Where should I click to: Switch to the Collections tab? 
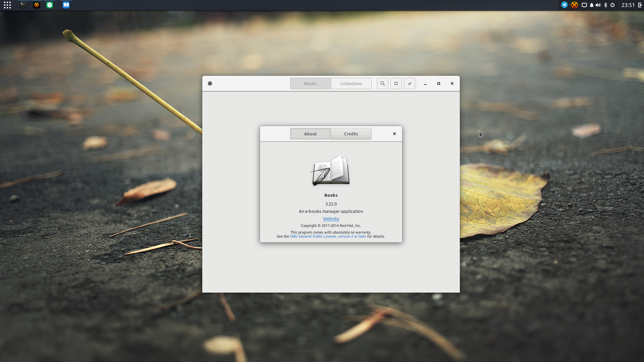point(351,83)
